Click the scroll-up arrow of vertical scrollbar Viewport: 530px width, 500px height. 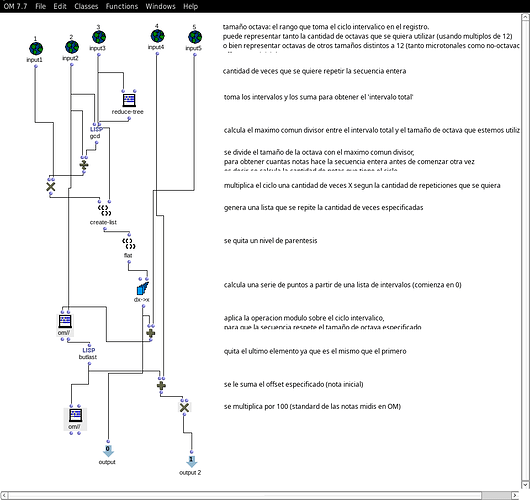[526, 17]
